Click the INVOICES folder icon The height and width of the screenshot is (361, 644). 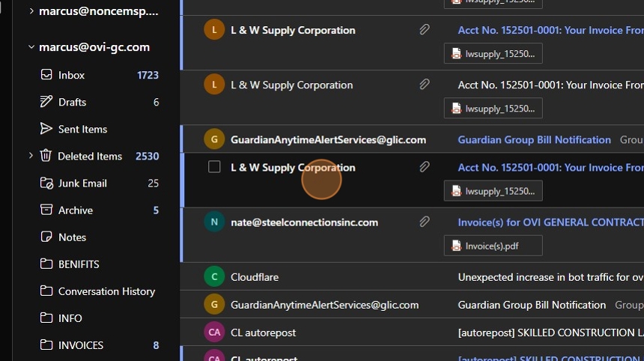(46, 345)
